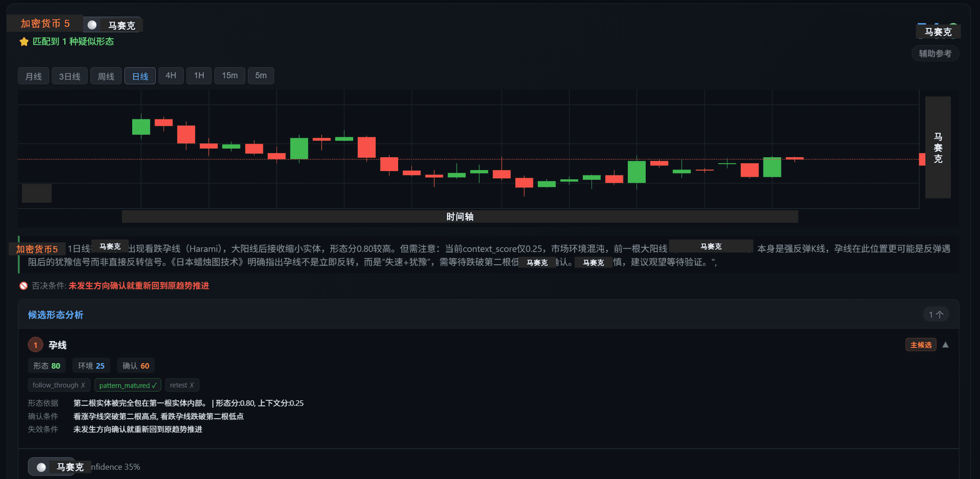The width and height of the screenshot is (980, 479).
Task: Collapse the 候选形态分析 section header
Action: pos(56,315)
